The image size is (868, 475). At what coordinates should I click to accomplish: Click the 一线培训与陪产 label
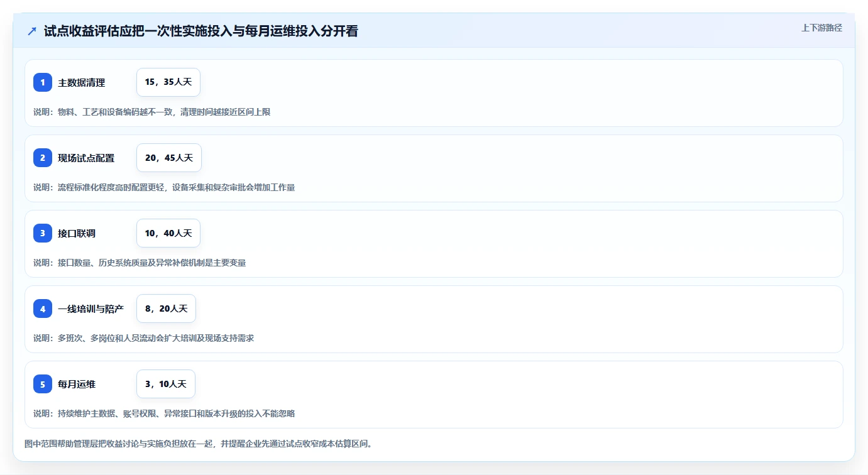tap(91, 308)
